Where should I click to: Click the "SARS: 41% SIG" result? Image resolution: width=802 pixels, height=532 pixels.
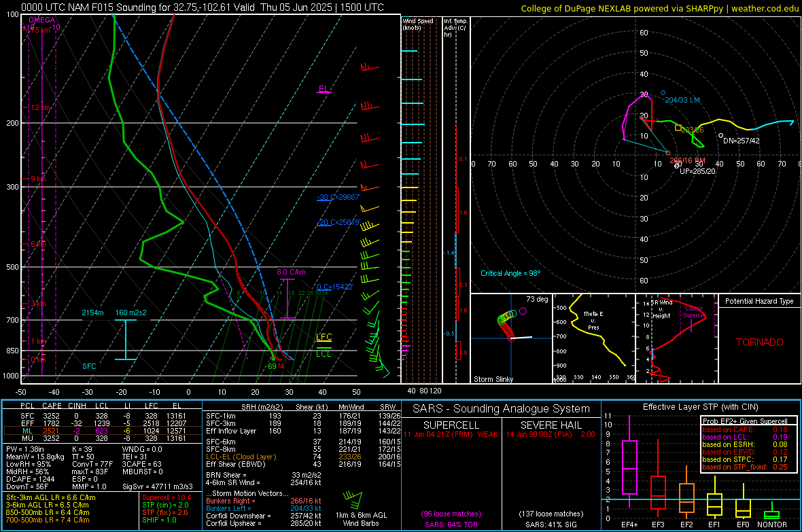point(551,525)
